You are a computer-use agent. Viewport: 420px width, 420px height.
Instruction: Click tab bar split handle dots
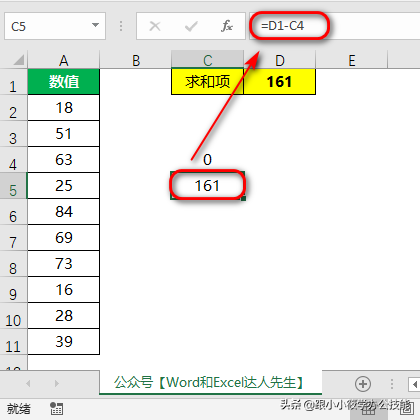(x=392, y=384)
